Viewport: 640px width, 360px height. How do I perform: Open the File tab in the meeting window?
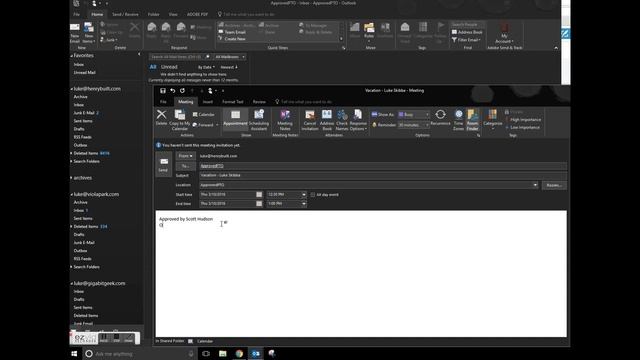coord(163,102)
